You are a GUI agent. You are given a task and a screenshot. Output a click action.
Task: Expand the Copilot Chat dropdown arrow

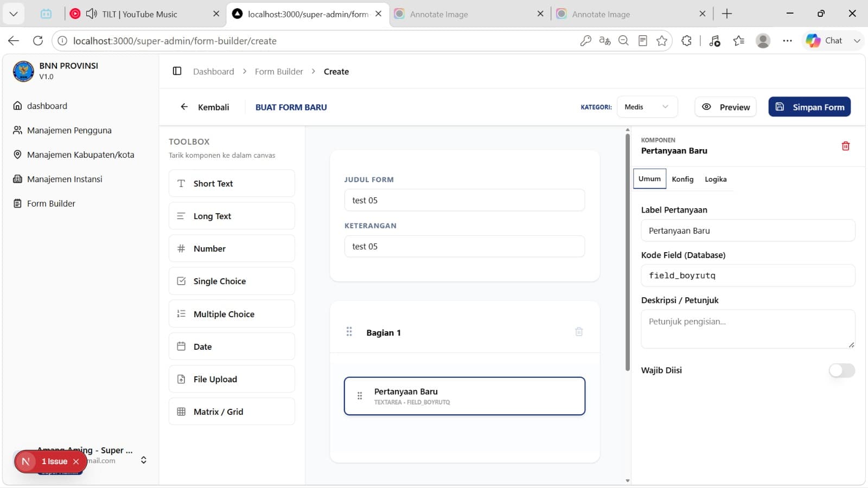point(857,41)
